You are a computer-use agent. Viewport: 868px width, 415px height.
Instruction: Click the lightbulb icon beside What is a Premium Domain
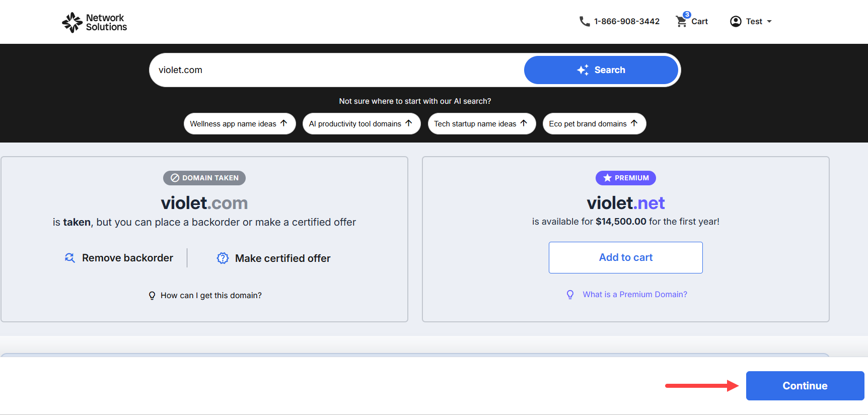570,295
